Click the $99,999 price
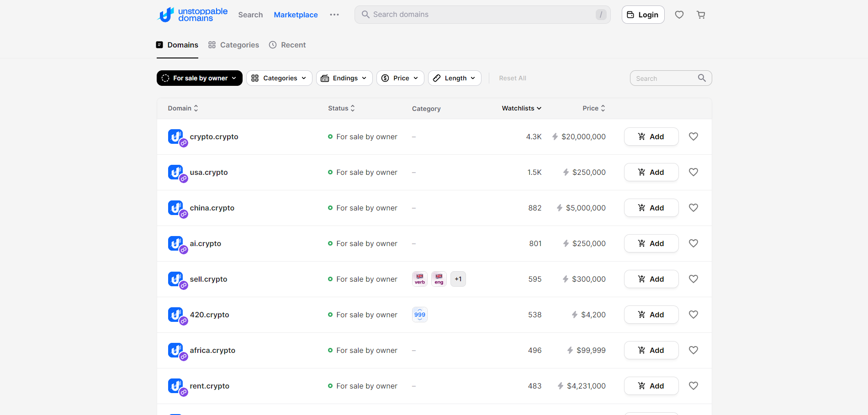Viewport: 868px width, 415px height. (591, 350)
